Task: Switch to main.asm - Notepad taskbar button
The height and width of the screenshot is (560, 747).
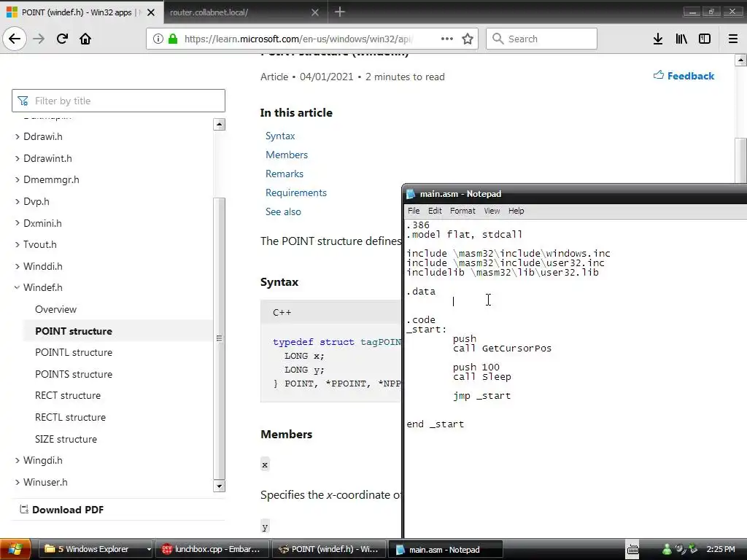Action: coord(445,549)
